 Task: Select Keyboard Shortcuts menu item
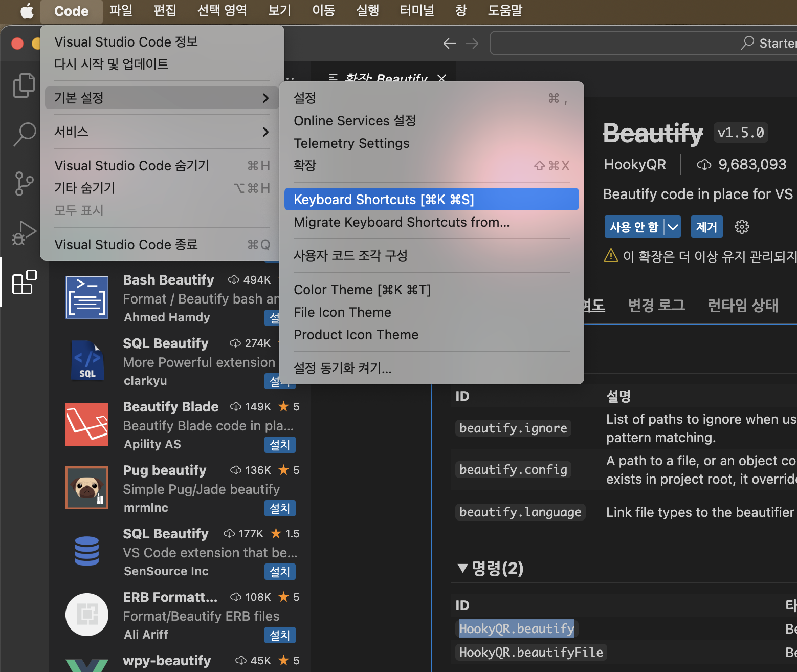432,199
